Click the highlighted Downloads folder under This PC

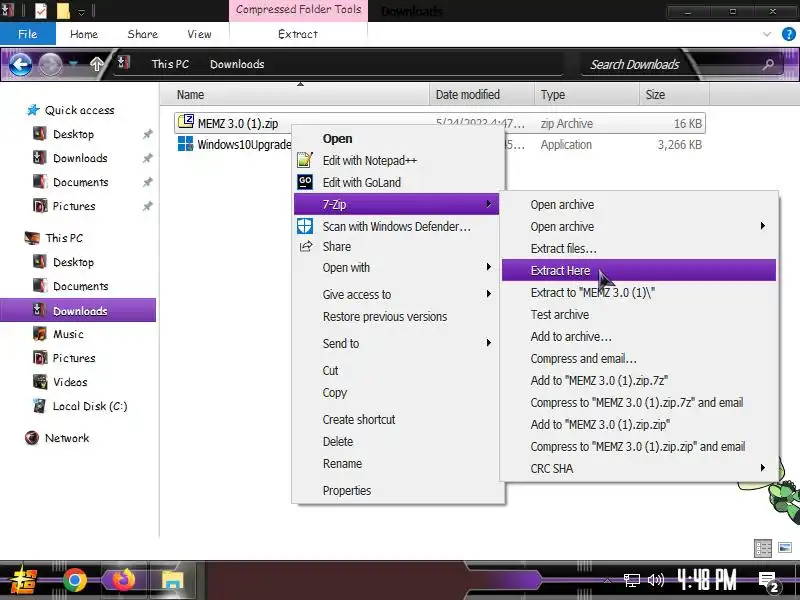click(x=78, y=311)
